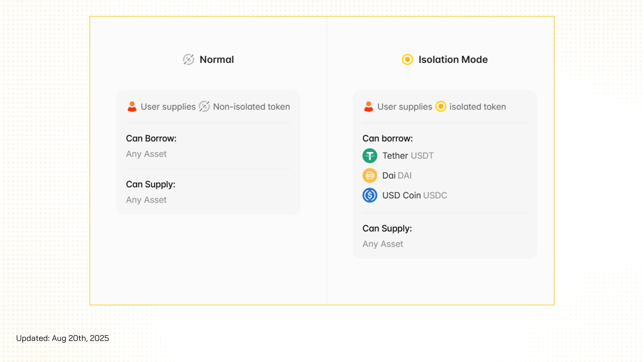Viewport: 644px width, 362px height.
Task: Open the Isolation Mode heading
Action: point(453,60)
